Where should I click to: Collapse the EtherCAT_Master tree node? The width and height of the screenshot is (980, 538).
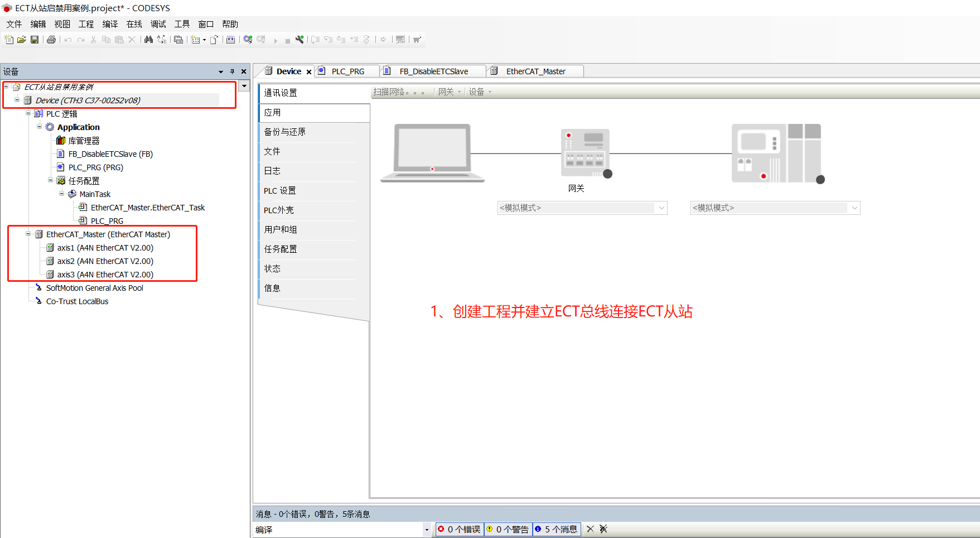pyautogui.click(x=28, y=234)
